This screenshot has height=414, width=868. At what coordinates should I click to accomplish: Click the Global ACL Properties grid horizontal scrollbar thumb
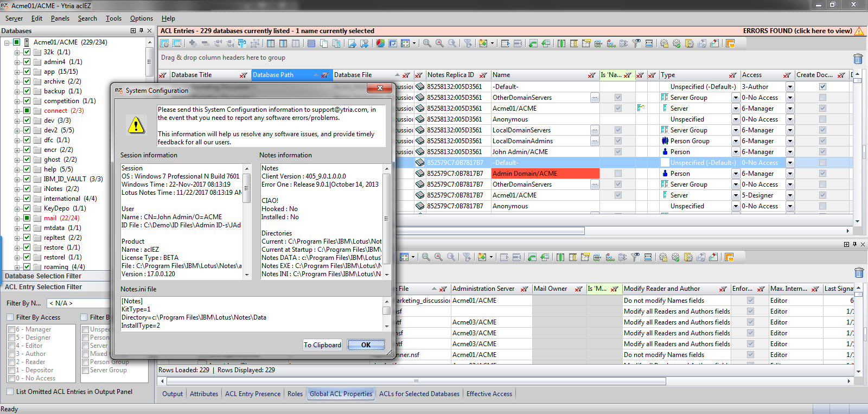(x=416, y=381)
